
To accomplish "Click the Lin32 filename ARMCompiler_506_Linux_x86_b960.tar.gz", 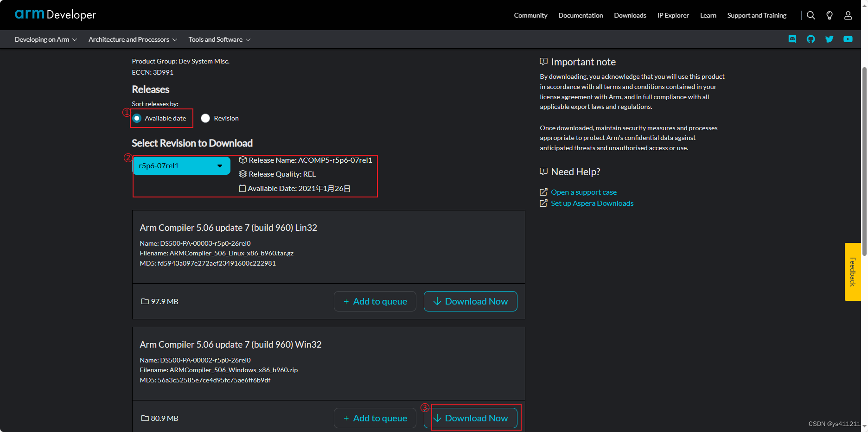I will click(x=217, y=253).
